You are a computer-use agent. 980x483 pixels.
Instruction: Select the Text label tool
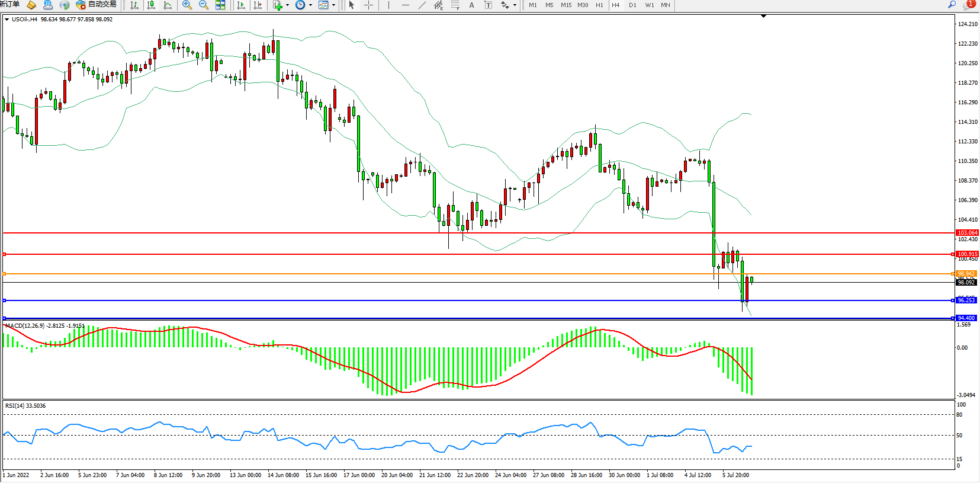471,5
